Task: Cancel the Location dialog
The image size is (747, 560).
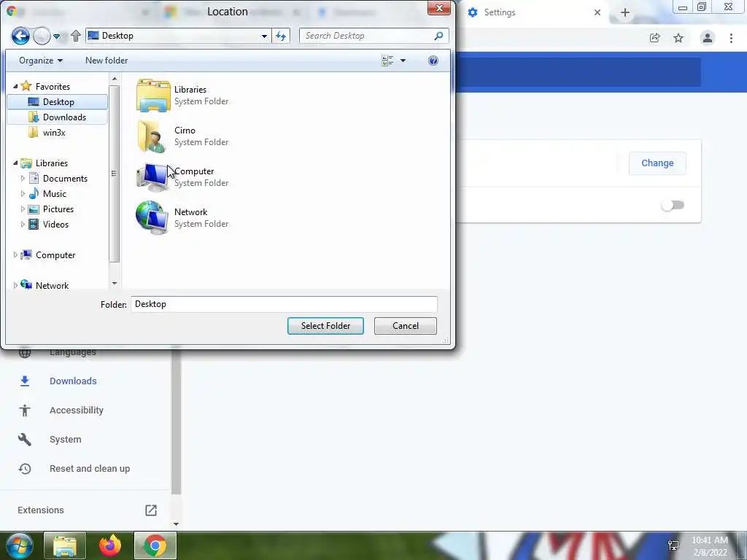Action: (x=406, y=326)
